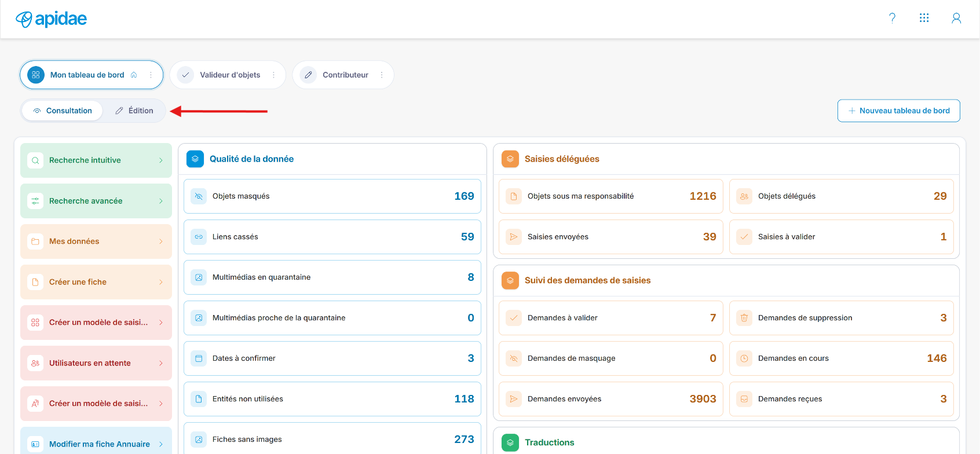The width and height of the screenshot is (980, 454).
Task: Select the Contributeur tab
Action: click(343, 75)
